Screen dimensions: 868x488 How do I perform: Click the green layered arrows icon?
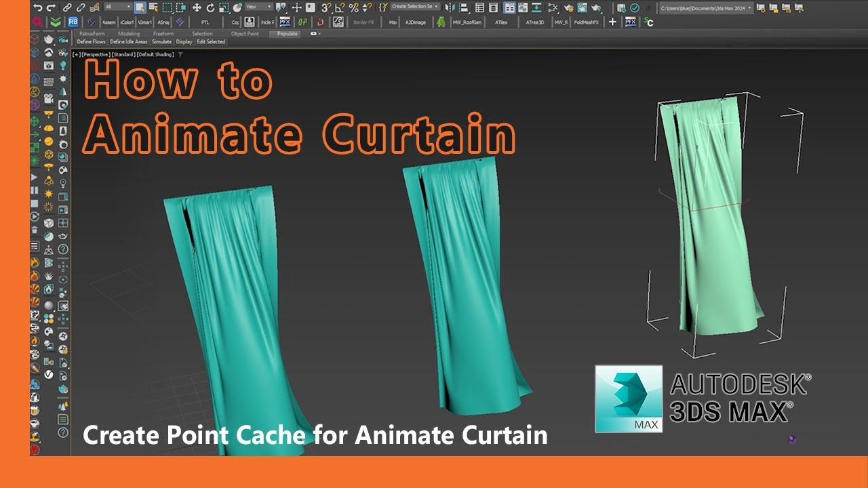point(56,22)
